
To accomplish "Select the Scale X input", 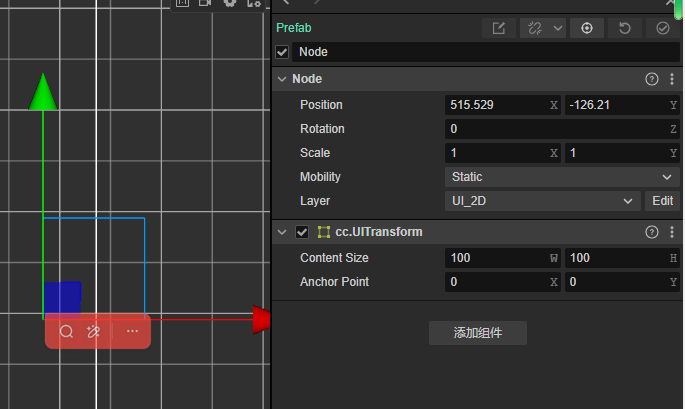I will coord(503,153).
